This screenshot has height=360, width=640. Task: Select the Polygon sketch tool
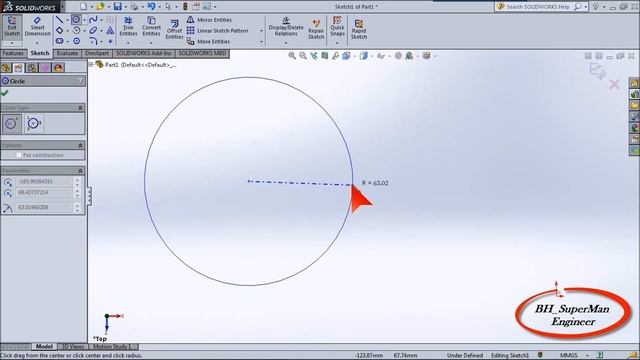(76, 41)
